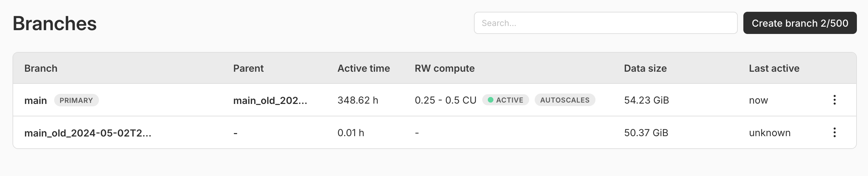Click the green active status dot
The height and width of the screenshot is (176, 868).
point(491,100)
